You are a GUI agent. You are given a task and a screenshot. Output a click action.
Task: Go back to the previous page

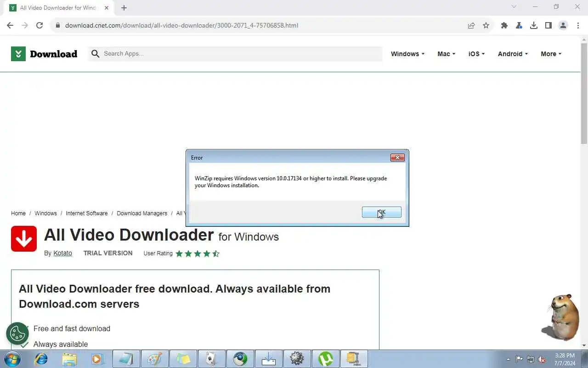(10, 25)
